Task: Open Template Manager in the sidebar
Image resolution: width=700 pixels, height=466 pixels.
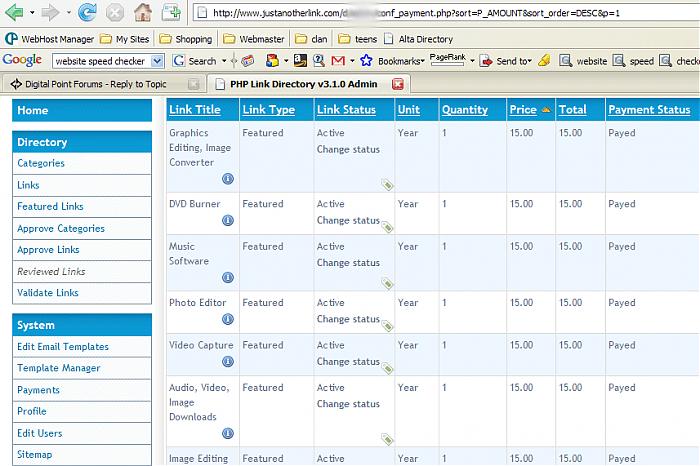Action: point(58,368)
